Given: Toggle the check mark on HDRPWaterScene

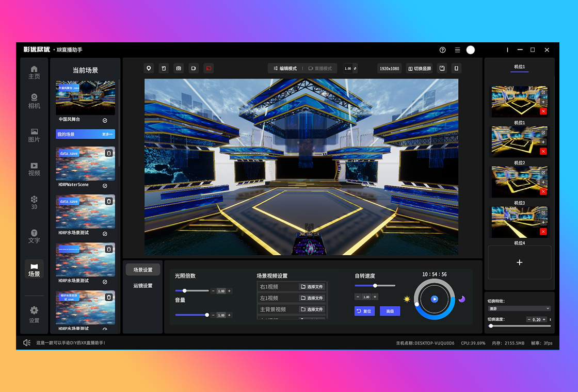Looking at the screenshot, I should pos(105,186).
